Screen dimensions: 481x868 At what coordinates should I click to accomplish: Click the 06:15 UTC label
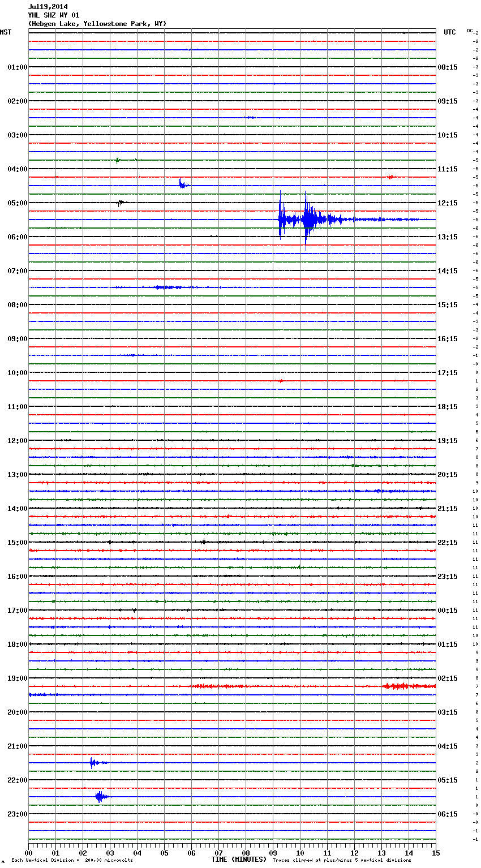pyautogui.click(x=448, y=814)
